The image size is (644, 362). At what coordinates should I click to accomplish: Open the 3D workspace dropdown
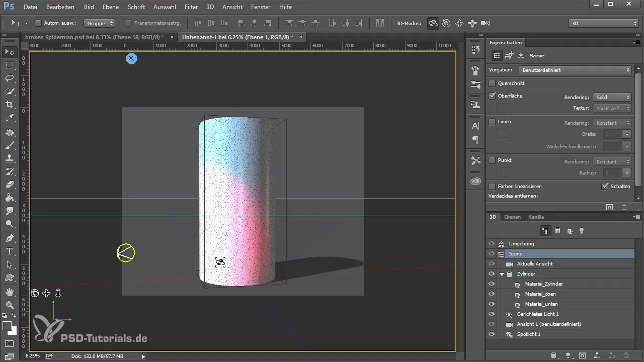pos(603,23)
